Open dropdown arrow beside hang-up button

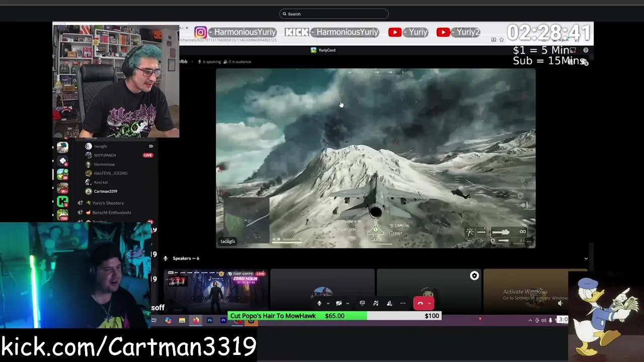tap(429, 303)
